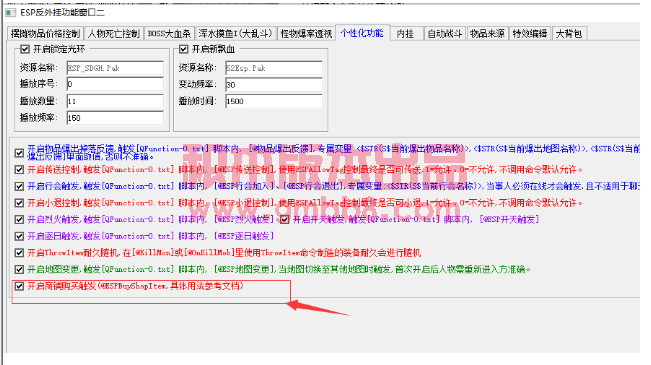Focus the 播放频率 field showing 150
Image resolution: width=651 pixels, height=365 pixels.
tap(115, 118)
